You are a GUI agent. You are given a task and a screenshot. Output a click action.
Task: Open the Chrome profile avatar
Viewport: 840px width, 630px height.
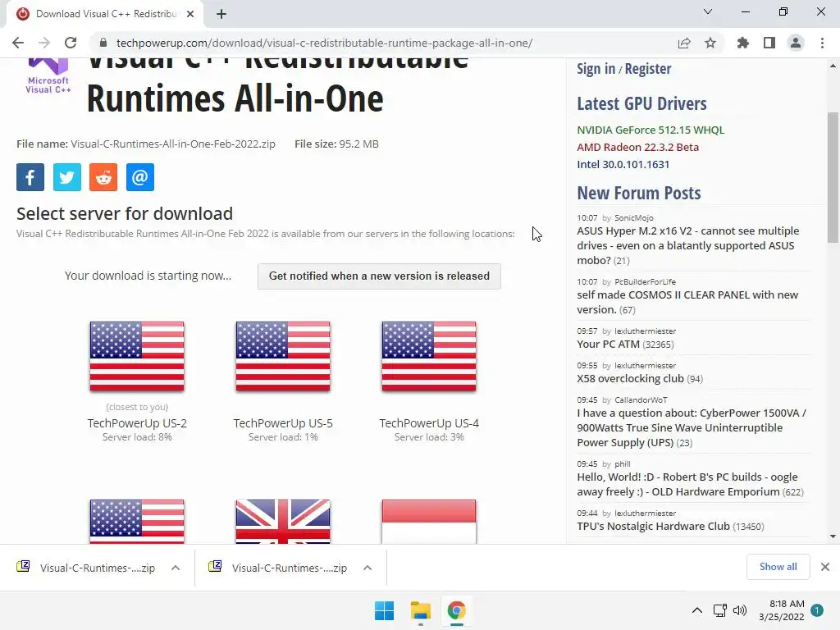(796, 43)
